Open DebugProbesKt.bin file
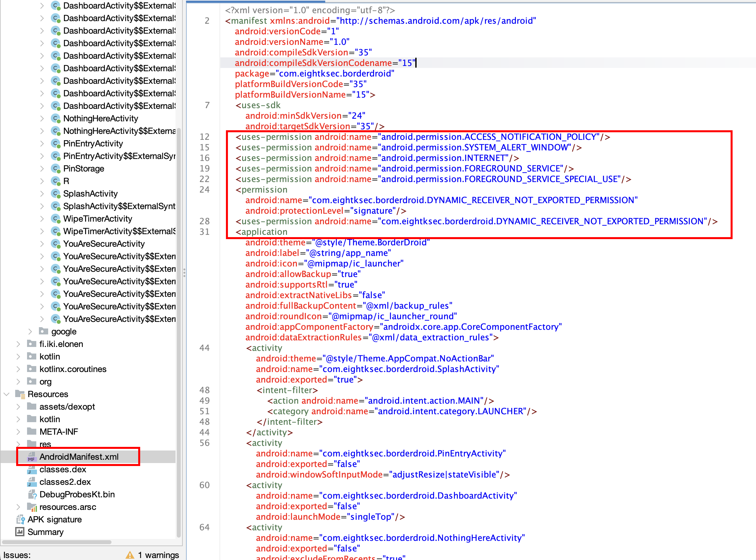 77,494
